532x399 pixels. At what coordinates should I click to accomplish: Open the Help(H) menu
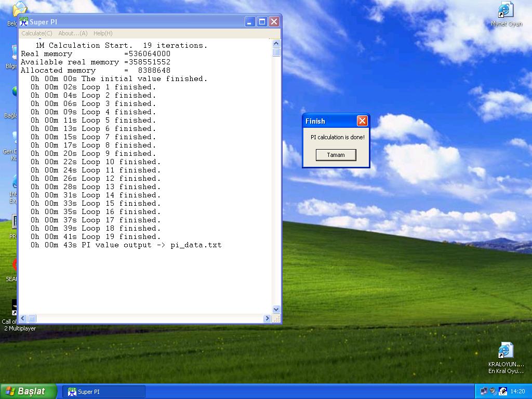pos(103,33)
